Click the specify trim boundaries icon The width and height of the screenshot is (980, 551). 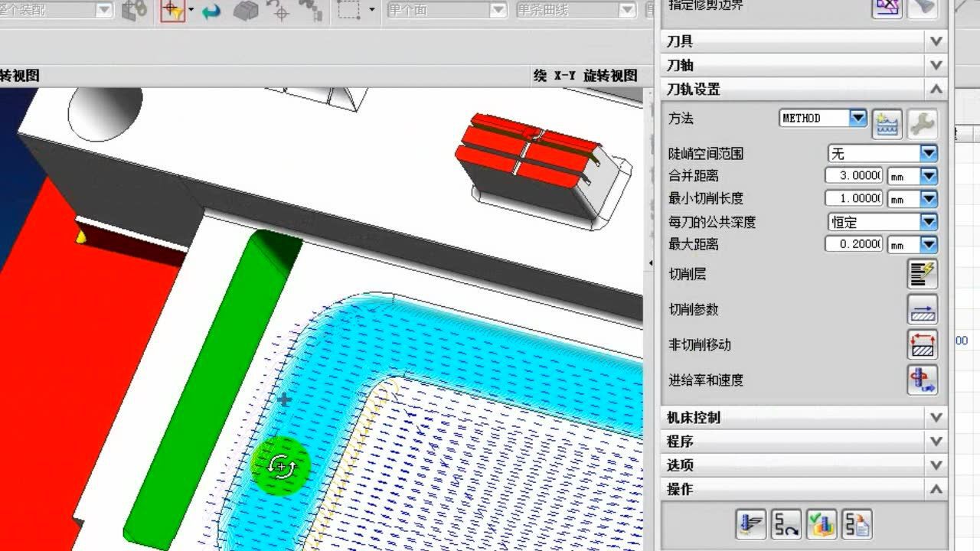click(x=887, y=7)
